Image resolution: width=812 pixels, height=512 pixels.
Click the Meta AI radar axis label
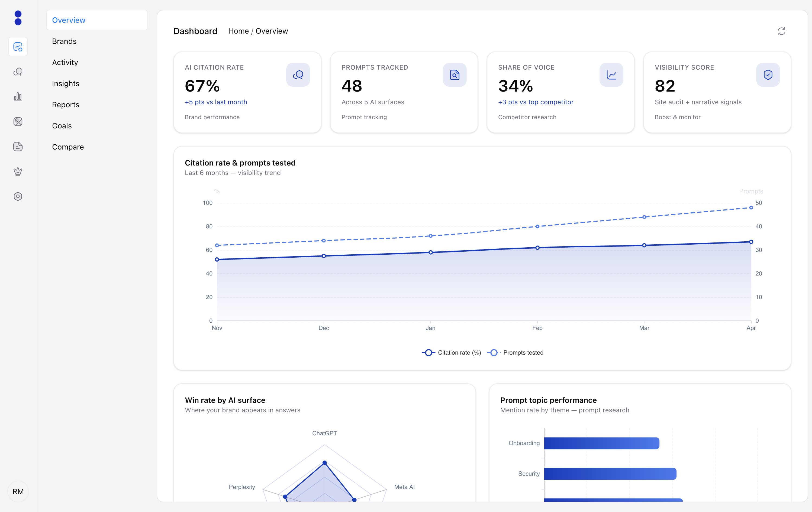pyautogui.click(x=404, y=487)
